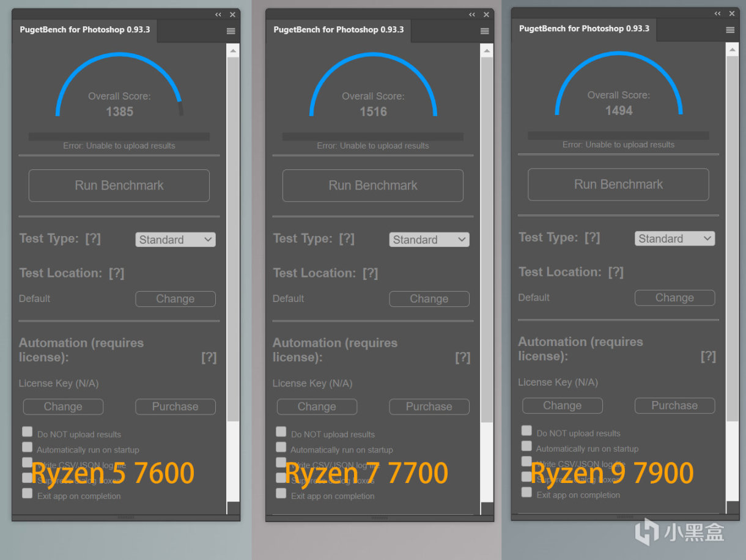
Task: Click scrollbar up arrow in Ryzen 5 7600 panel
Action: click(233, 51)
